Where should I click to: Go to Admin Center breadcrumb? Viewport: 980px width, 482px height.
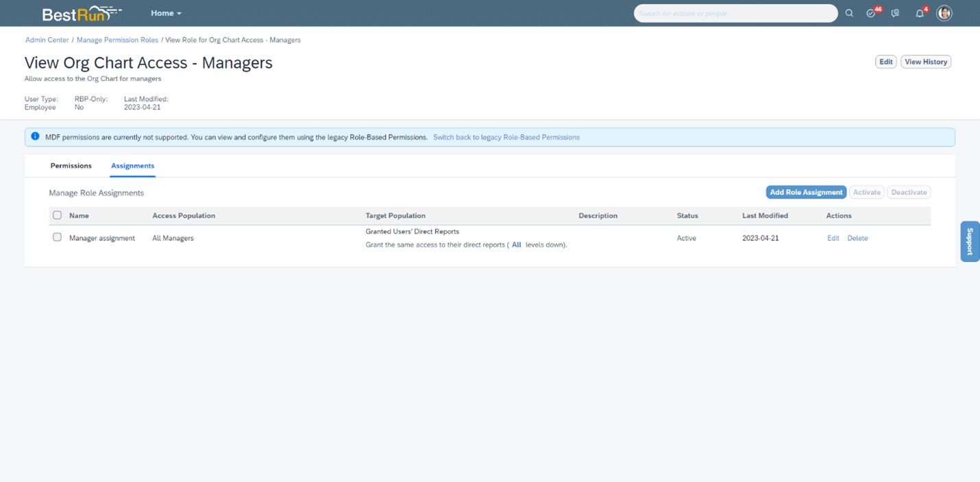(x=47, y=40)
